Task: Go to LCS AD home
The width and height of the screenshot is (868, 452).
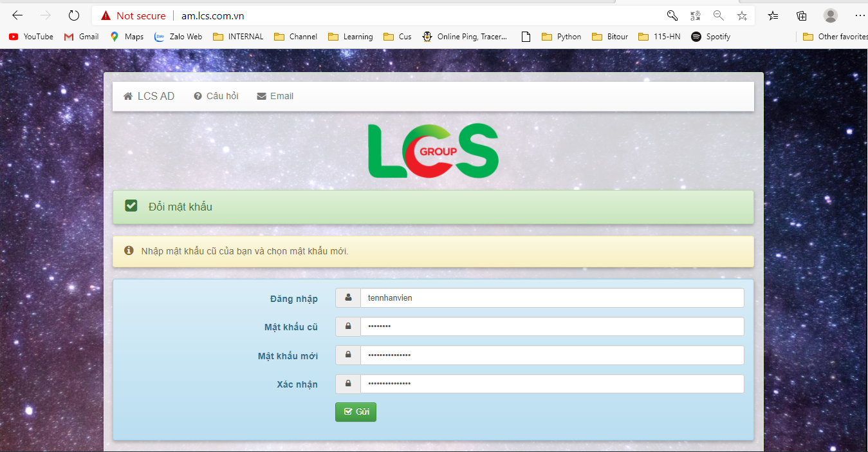Action: [x=149, y=96]
